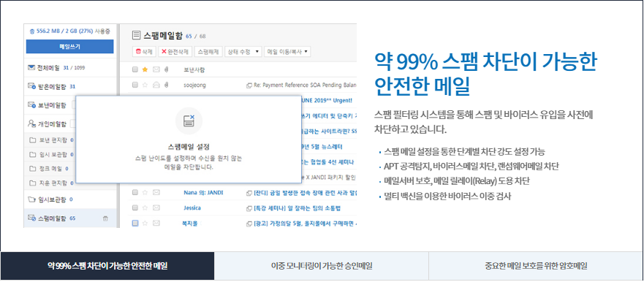Click the conversation icon on 특강 세미나 mail
Screen dimensions: 644x282
pyautogui.click(x=249, y=208)
